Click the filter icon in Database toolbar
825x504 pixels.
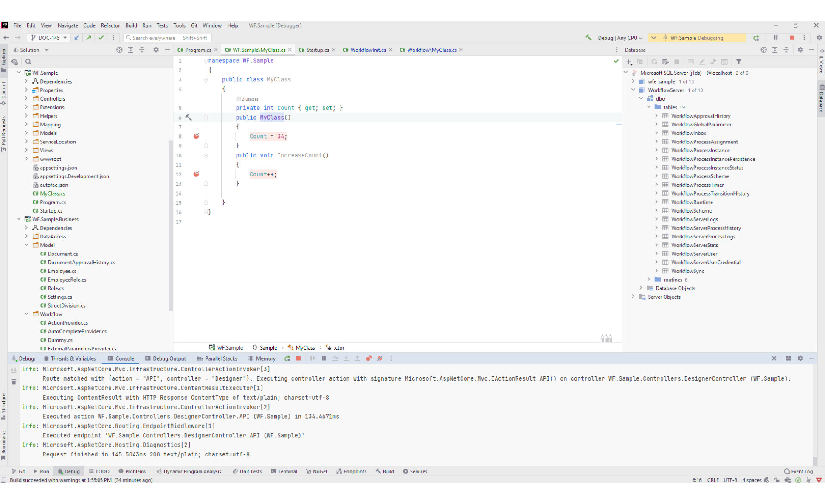pyautogui.click(x=739, y=62)
